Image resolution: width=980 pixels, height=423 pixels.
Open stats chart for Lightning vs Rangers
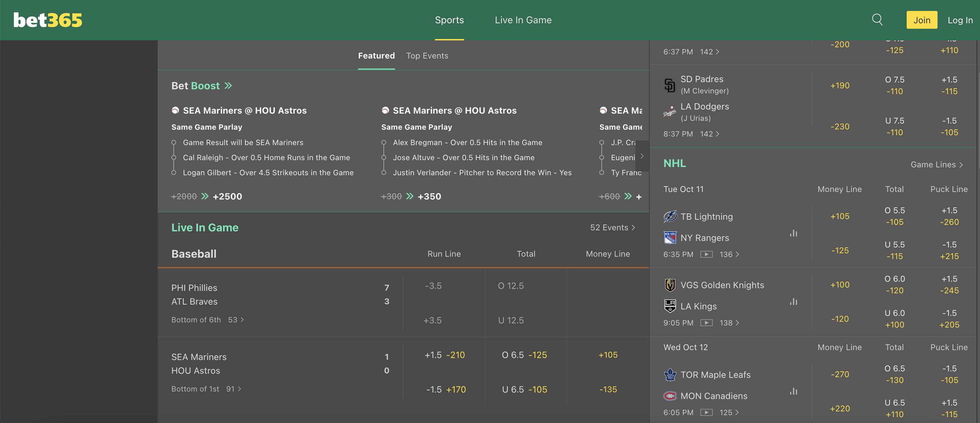point(793,233)
